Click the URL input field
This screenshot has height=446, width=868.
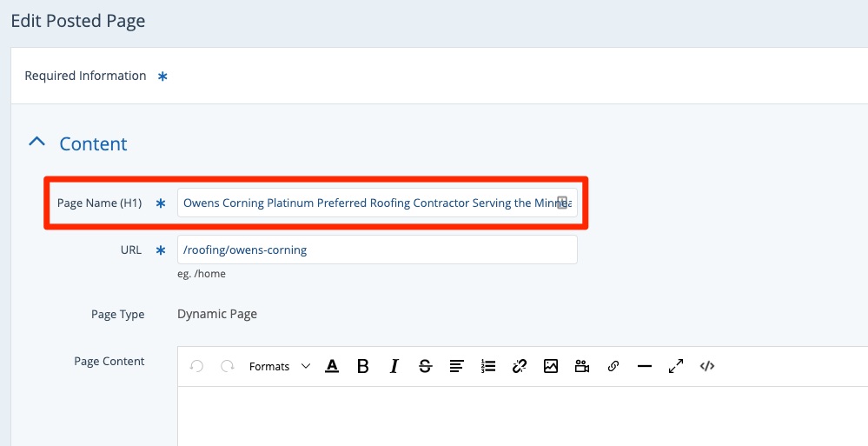[377, 250]
